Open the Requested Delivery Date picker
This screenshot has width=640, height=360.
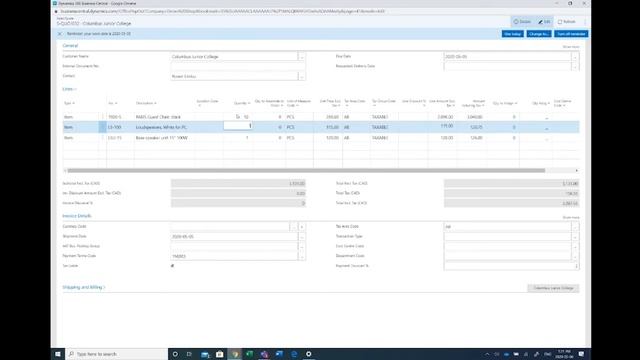pyautogui.click(x=575, y=66)
